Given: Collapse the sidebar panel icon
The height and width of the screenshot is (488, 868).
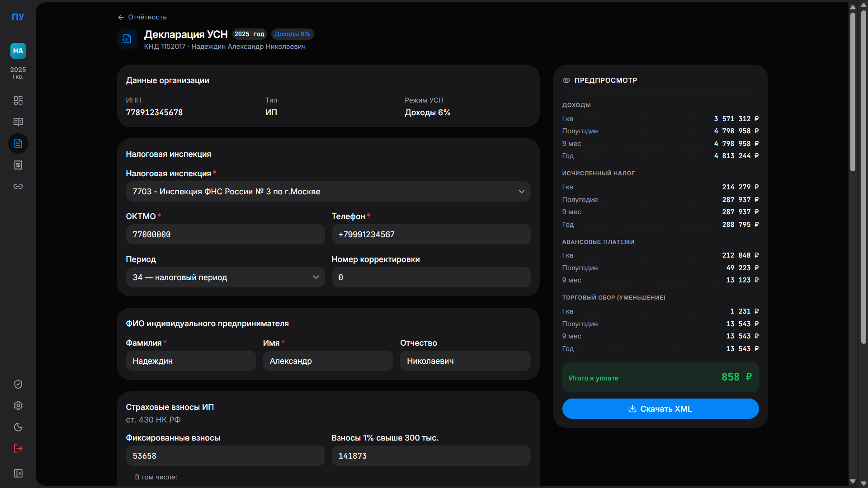Looking at the screenshot, I should [18, 473].
